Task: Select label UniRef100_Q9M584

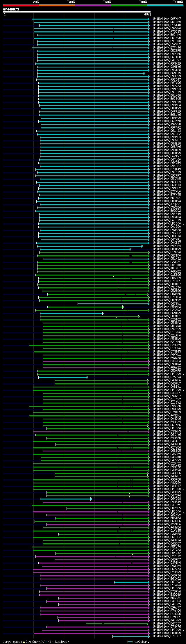Action: (167, 105)
